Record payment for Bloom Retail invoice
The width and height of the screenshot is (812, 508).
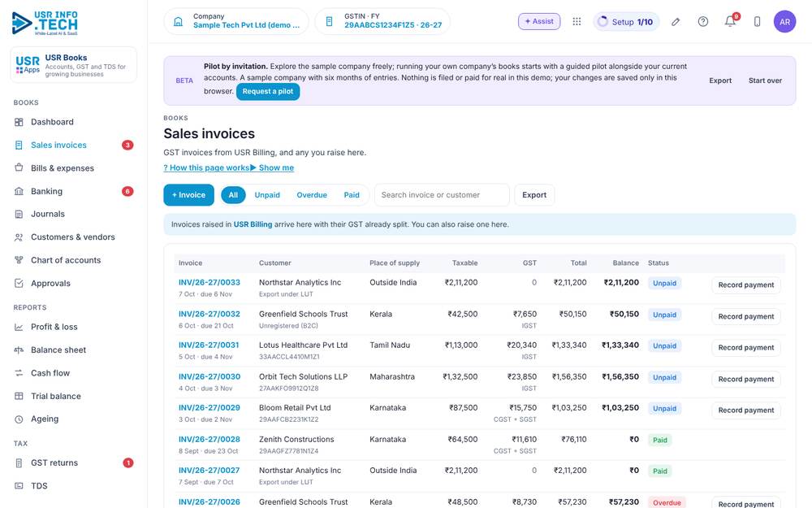click(x=745, y=410)
